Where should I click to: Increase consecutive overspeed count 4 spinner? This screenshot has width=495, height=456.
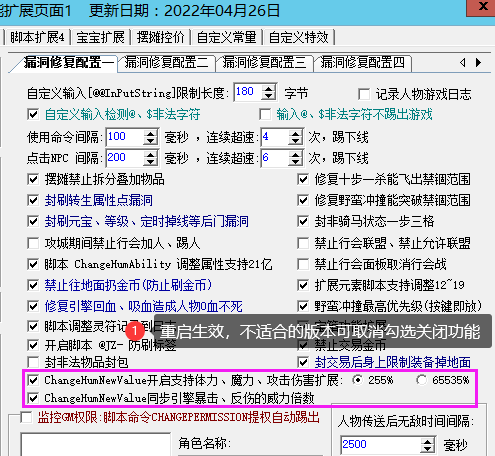(x=295, y=133)
